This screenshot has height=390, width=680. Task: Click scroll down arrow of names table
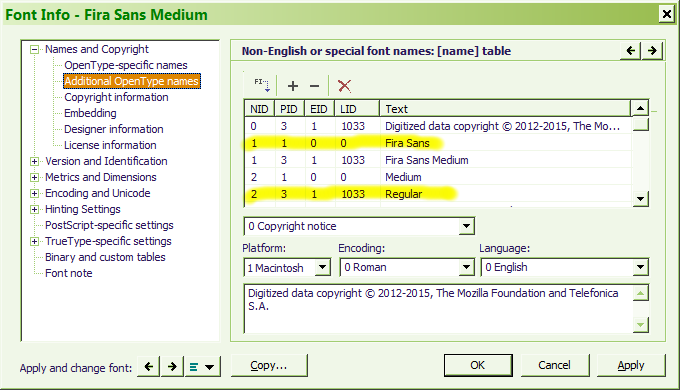tap(640, 199)
